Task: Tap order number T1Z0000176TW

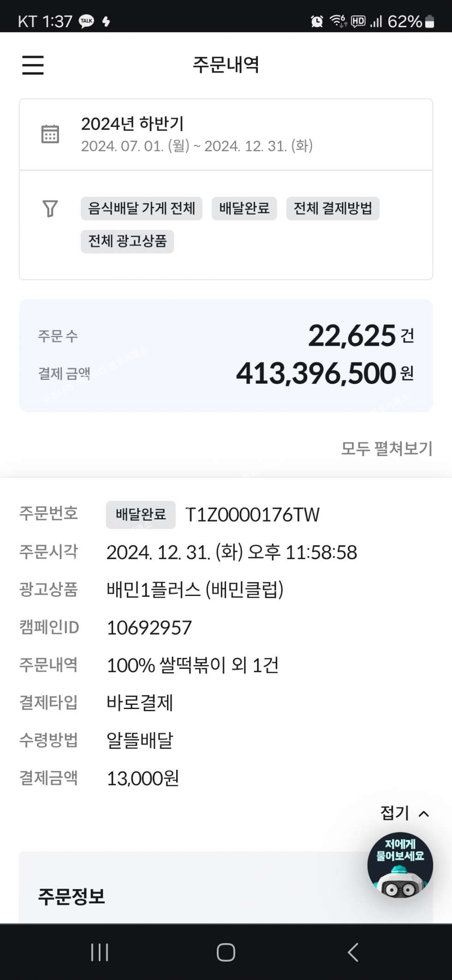Action: click(x=252, y=515)
